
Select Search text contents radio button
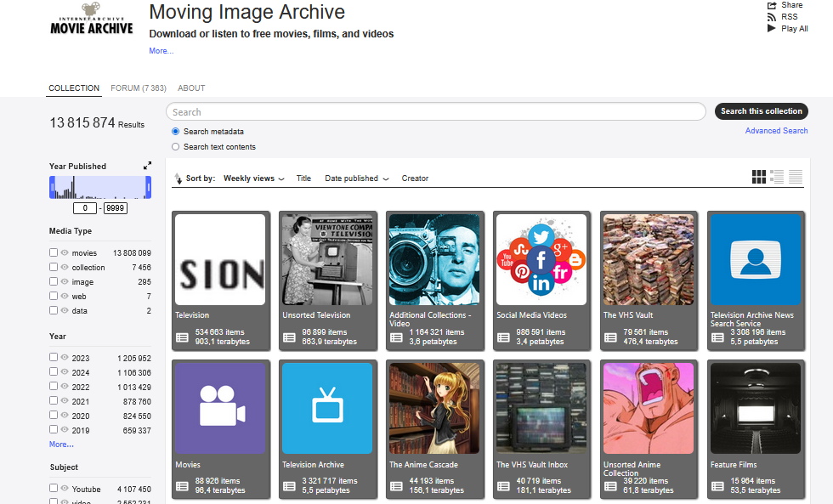(176, 147)
